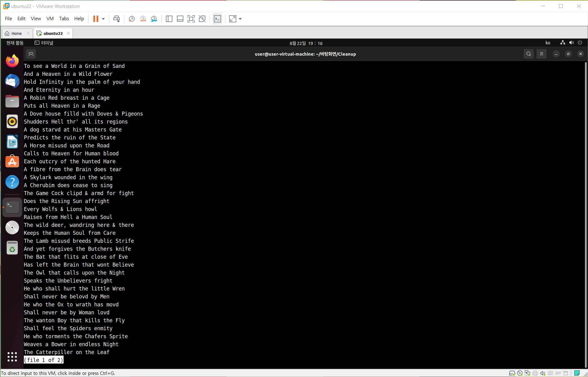Click the VMware pause VM icon
This screenshot has width=588, height=377.
click(96, 19)
